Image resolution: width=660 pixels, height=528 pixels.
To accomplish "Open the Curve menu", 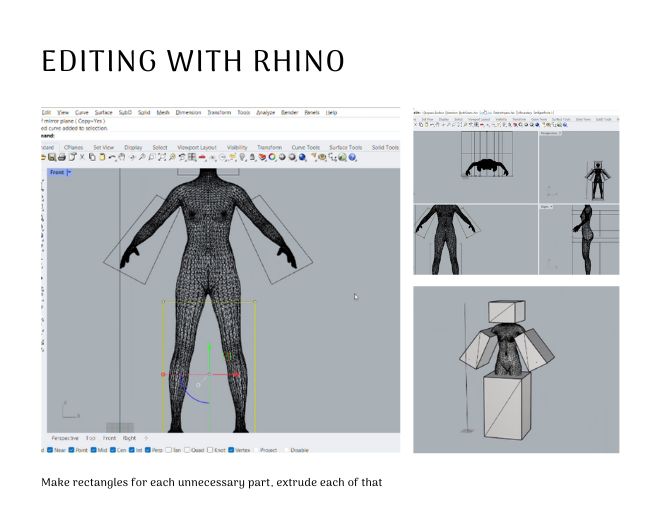I will 82,112.
